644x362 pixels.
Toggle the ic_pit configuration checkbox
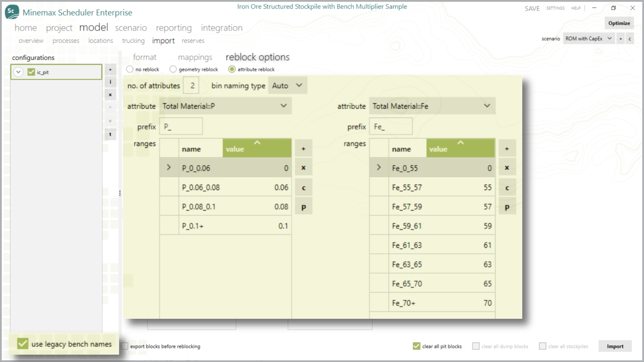[x=31, y=72]
